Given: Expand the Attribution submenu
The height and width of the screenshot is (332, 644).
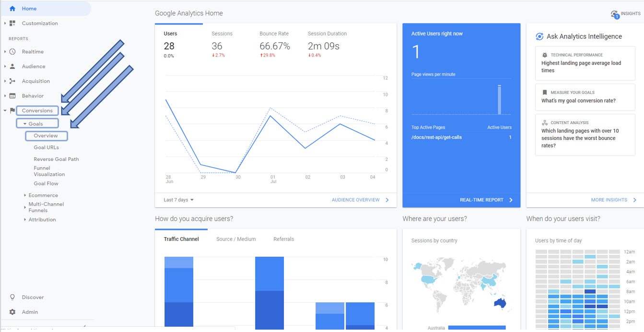Looking at the screenshot, I should point(25,220).
